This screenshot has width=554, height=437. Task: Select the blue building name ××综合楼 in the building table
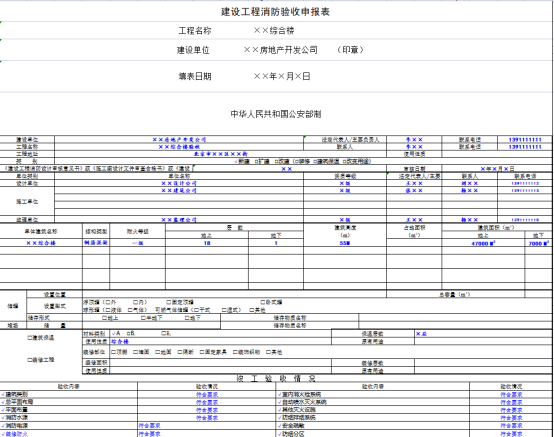click(41, 243)
